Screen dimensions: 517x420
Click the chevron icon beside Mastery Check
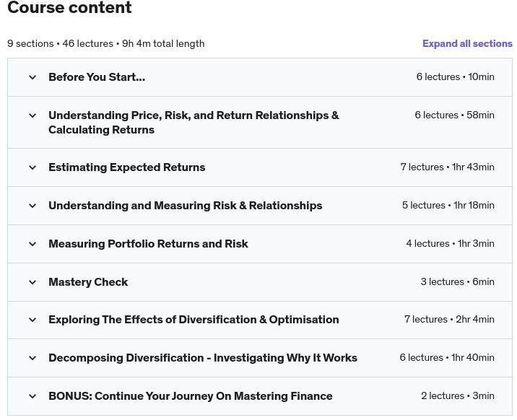(x=32, y=282)
